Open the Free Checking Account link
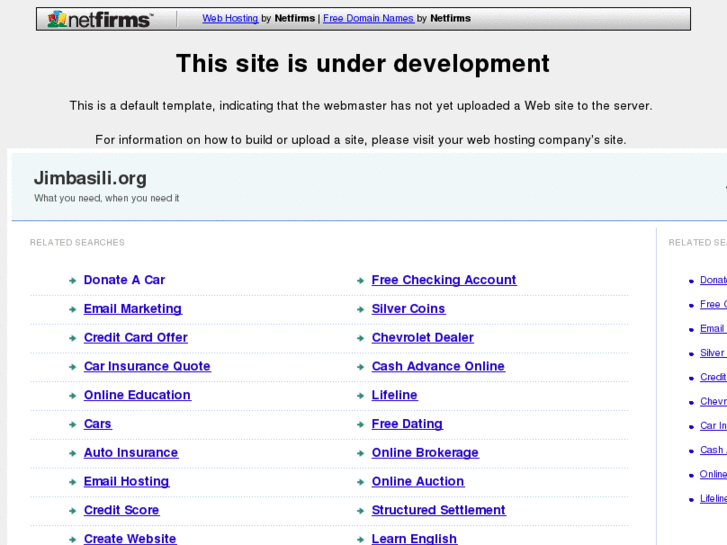This screenshot has height=545, width=727. click(x=444, y=280)
